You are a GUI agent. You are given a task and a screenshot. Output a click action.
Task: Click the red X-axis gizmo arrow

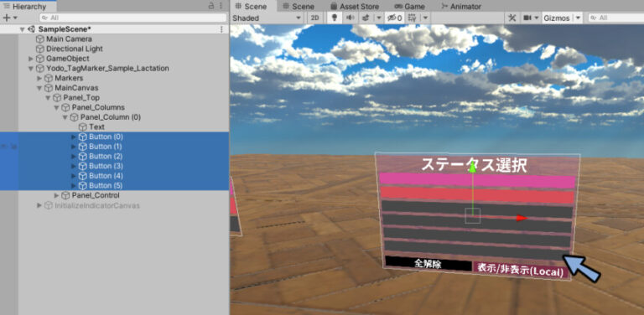coord(522,218)
